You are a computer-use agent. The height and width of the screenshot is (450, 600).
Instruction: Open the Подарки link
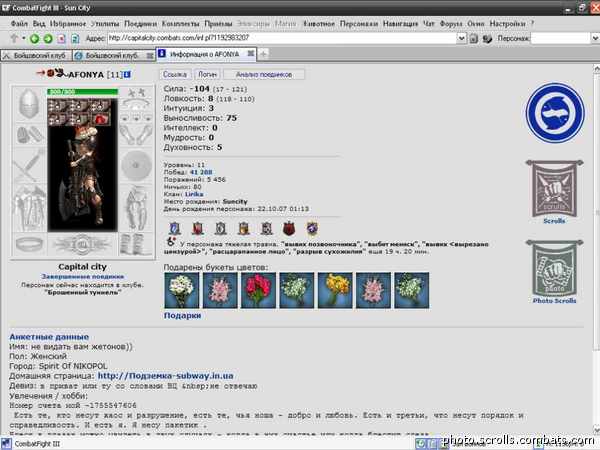[183, 315]
